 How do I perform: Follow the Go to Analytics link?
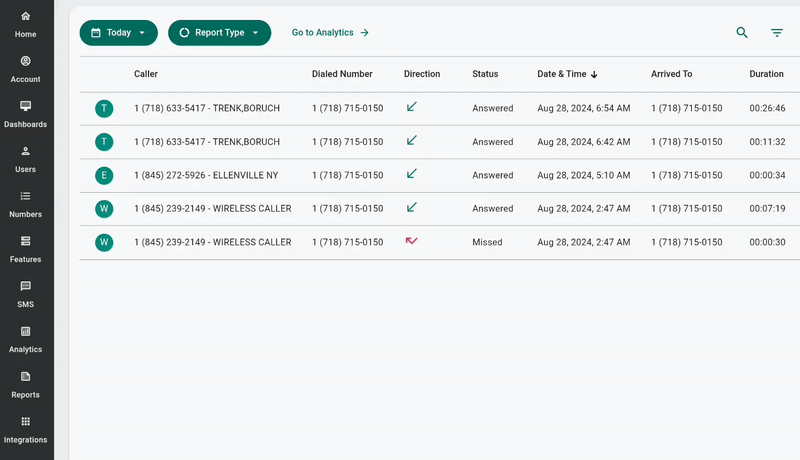pos(330,33)
